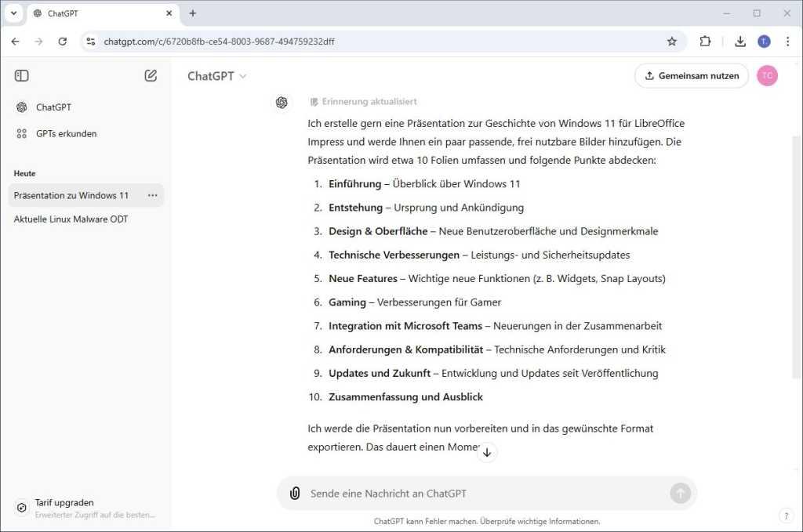
Task: Open the ChatGPT model selector dropdown
Action: pos(217,76)
